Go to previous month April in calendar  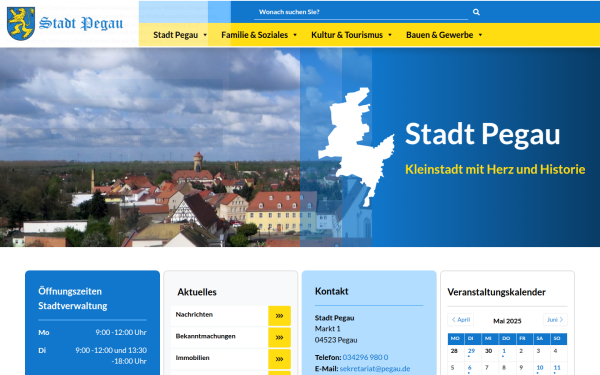point(461,320)
